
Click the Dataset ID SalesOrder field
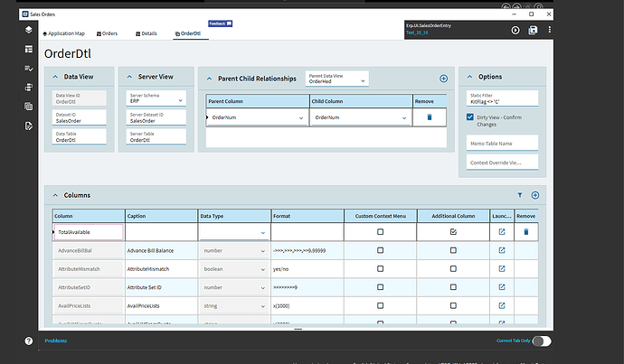click(80, 117)
